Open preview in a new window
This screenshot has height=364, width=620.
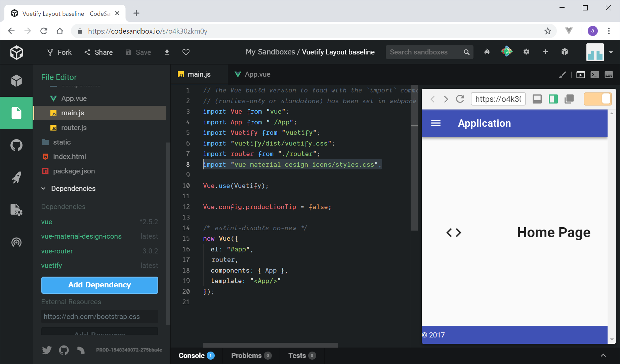point(569,99)
